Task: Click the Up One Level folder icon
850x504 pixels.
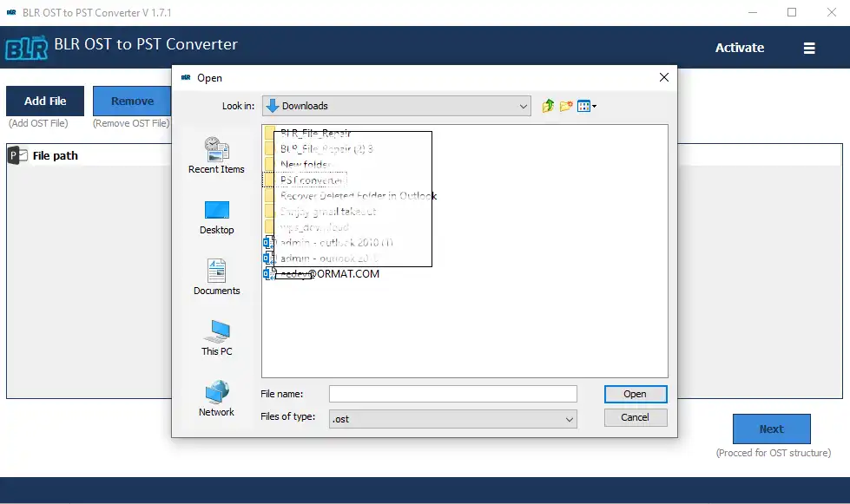Action: point(547,105)
